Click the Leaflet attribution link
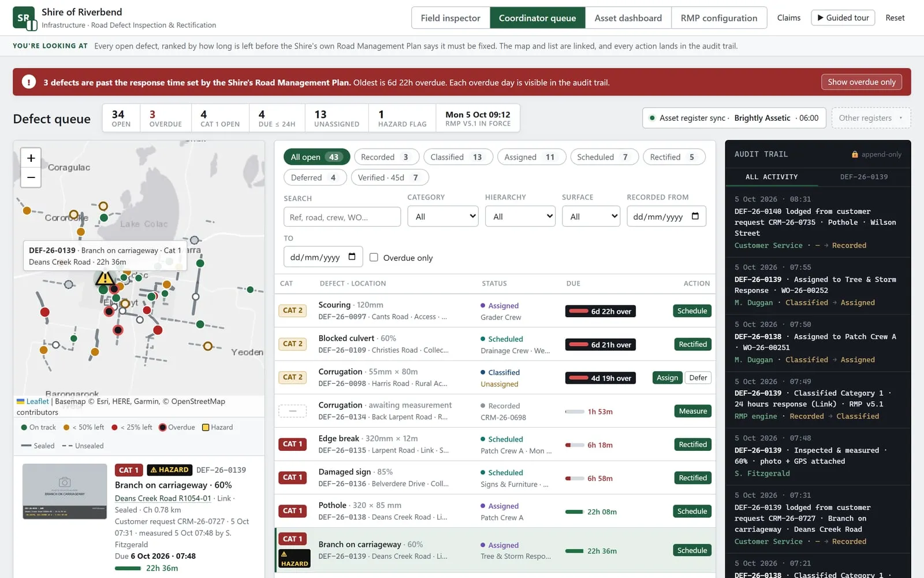The width and height of the screenshot is (924, 578). 38,401
